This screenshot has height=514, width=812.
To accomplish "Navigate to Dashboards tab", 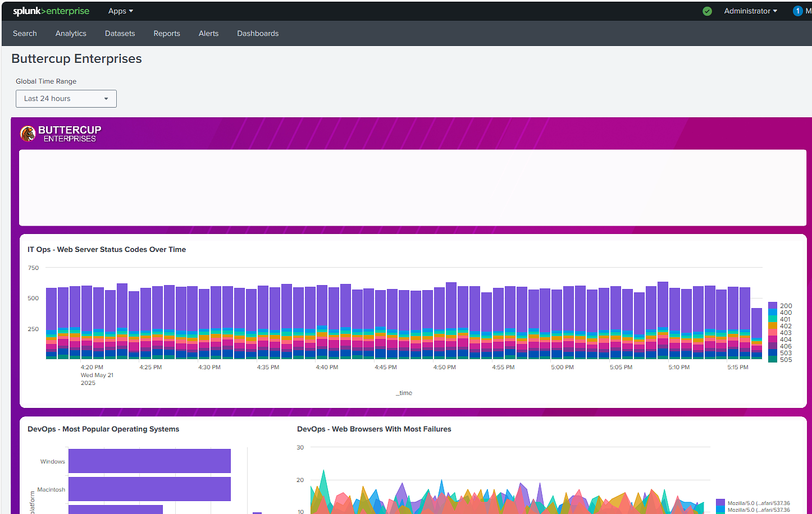I will [x=258, y=34].
